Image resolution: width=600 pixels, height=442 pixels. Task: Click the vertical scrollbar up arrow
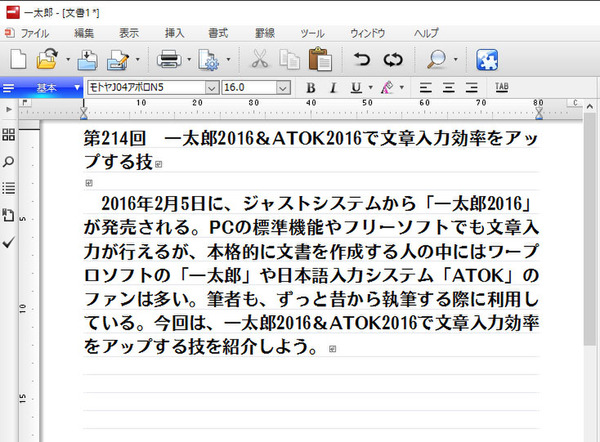590,107
